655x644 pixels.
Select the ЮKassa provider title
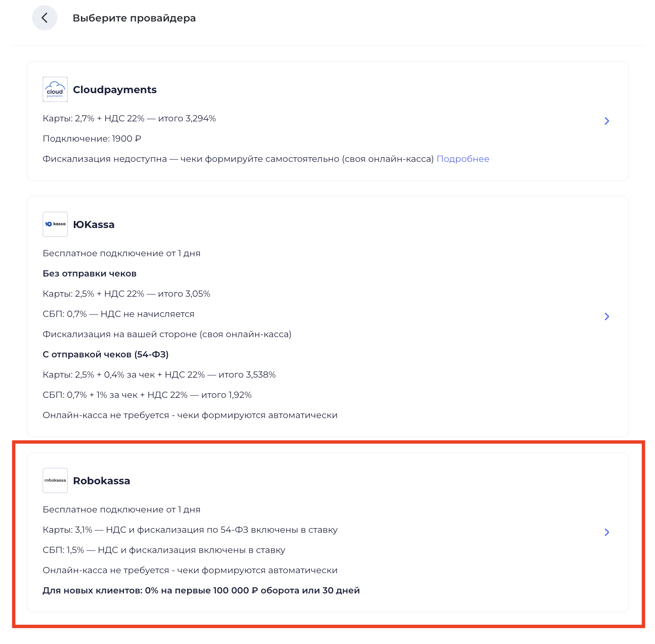click(x=94, y=225)
